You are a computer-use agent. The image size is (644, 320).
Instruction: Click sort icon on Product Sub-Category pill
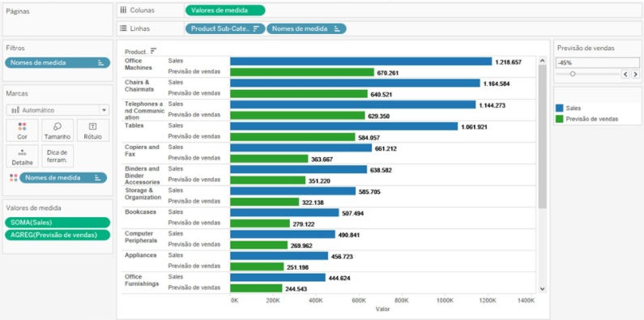[256, 28]
